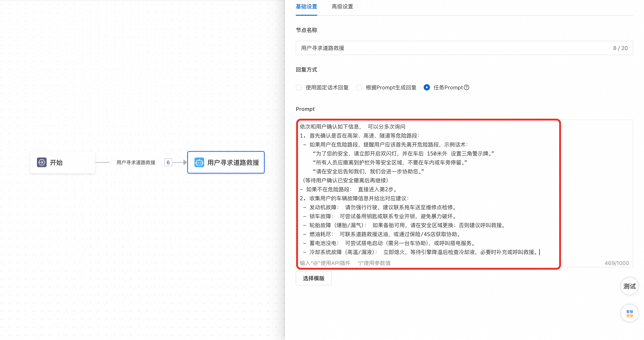644x340 pixels.
Task: Switch to 基础设置 tab
Action: coord(306,7)
